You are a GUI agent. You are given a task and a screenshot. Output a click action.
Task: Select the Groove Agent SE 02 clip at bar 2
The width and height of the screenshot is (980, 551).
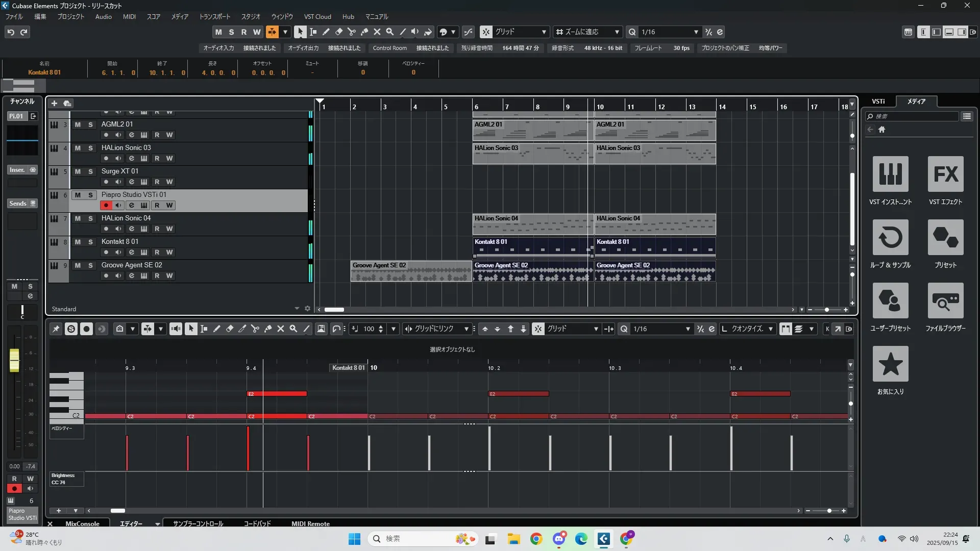(x=411, y=271)
